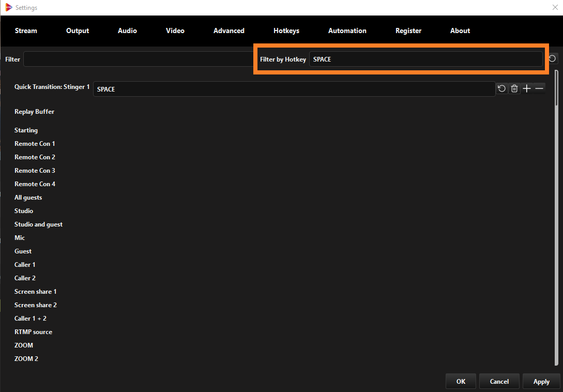Click the Stinger 1 hotkey SPACE field
The height and width of the screenshot is (392, 563).
pos(295,89)
